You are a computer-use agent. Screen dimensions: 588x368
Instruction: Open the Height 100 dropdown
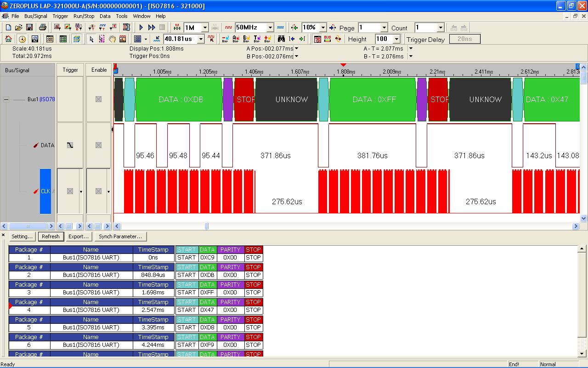396,39
